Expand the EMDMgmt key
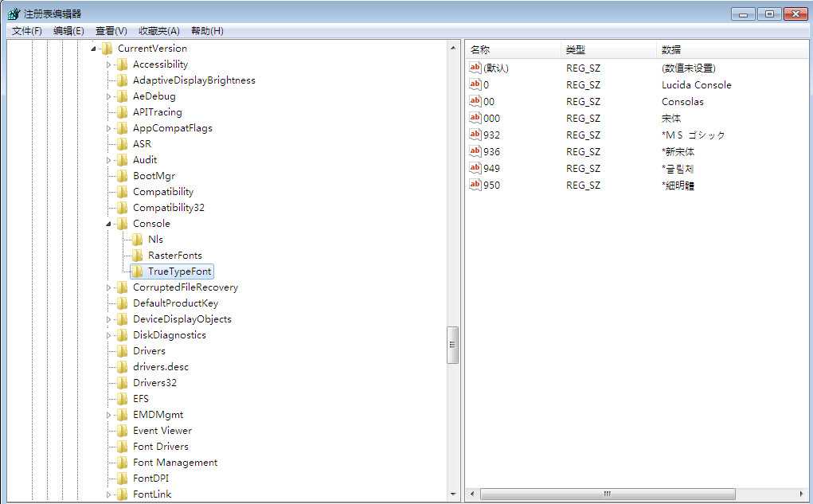813x504 pixels. click(x=108, y=416)
